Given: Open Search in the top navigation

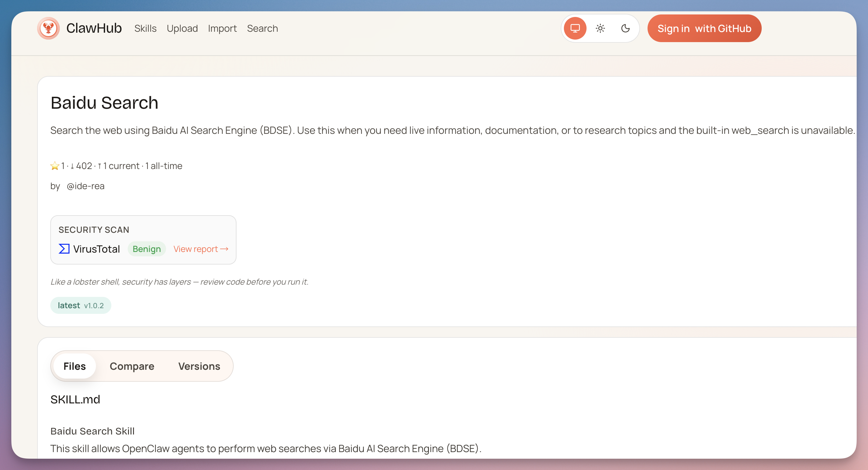Looking at the screenshot, I should pyautogui.click(x=262, y=28).
